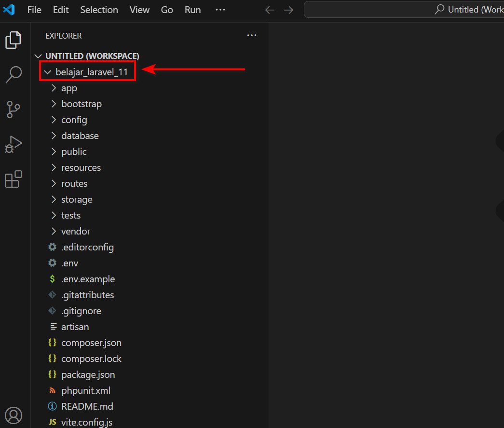Open the Source Control view

pos(13,110)
